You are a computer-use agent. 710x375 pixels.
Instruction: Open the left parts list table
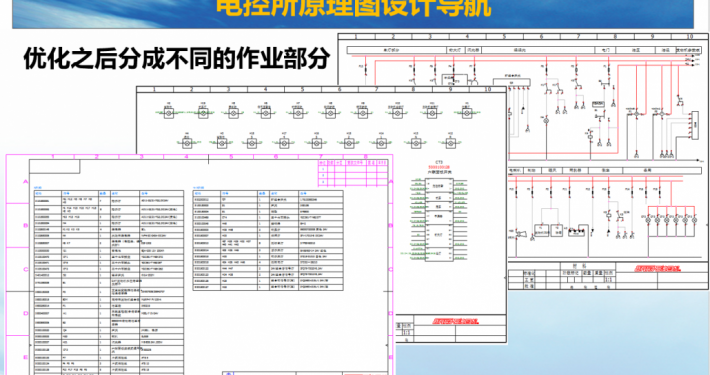pos(109,282)
